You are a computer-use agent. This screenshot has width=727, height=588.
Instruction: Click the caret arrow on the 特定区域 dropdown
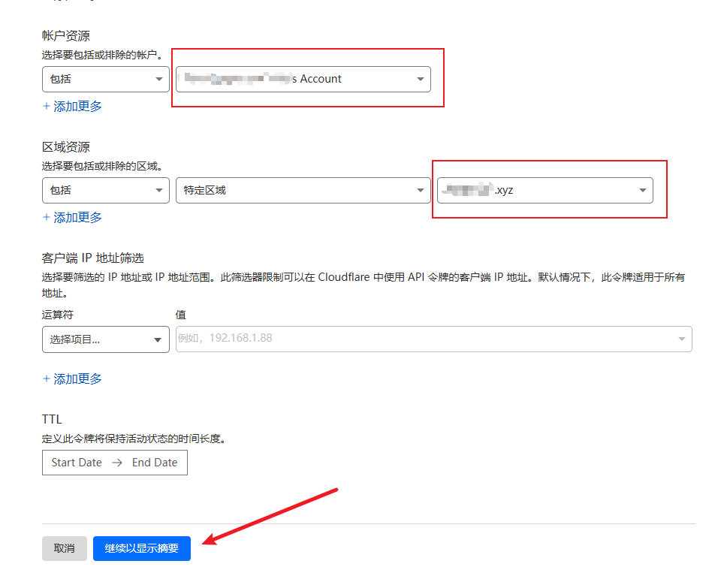(420, 191)
